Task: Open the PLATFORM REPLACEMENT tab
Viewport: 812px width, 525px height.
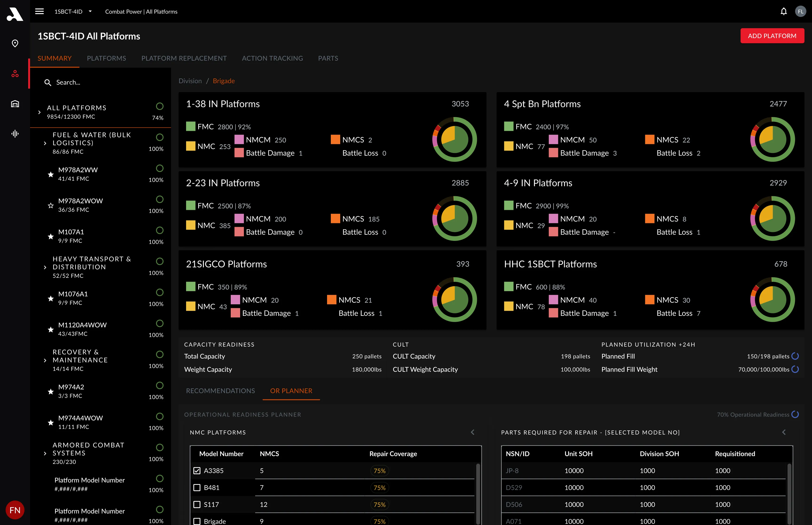Action: tap(184, 58)
